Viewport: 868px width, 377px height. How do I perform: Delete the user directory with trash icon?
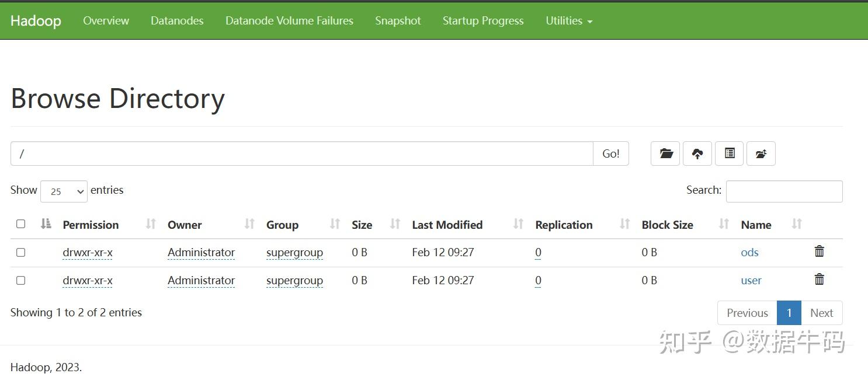coord(820,280)
